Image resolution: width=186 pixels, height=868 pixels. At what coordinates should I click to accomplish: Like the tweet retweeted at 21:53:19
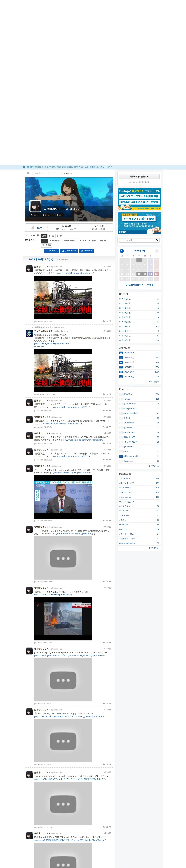pos(110,394)
